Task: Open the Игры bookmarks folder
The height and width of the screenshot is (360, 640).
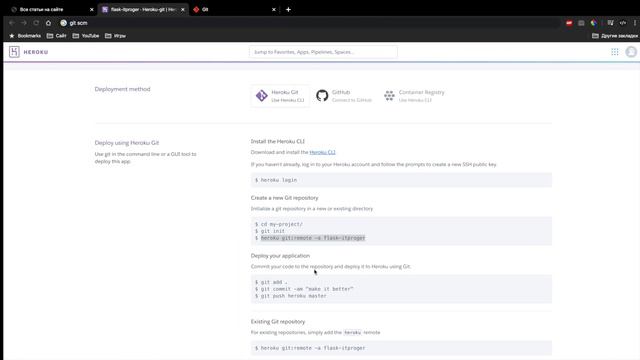Action: point(115,36)
